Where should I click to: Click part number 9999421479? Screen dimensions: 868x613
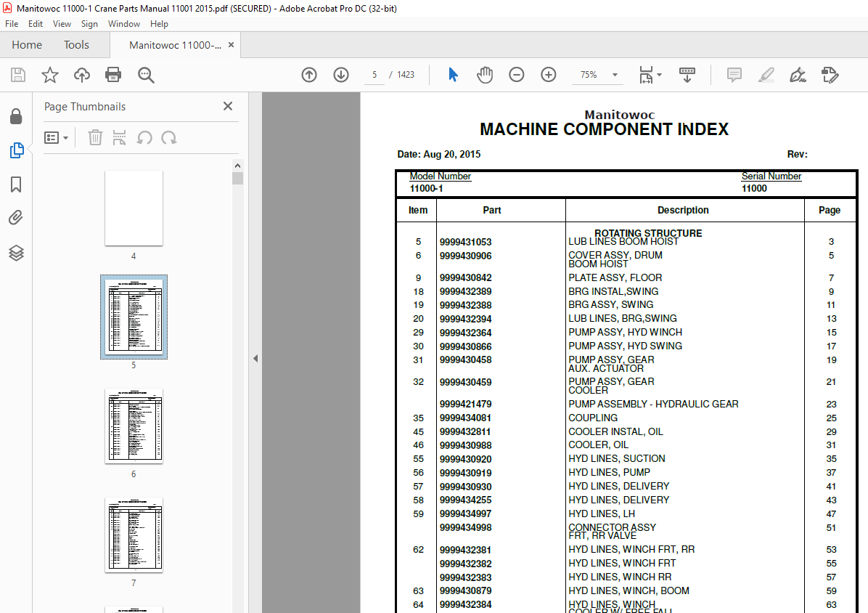click(x=465, y=405)
